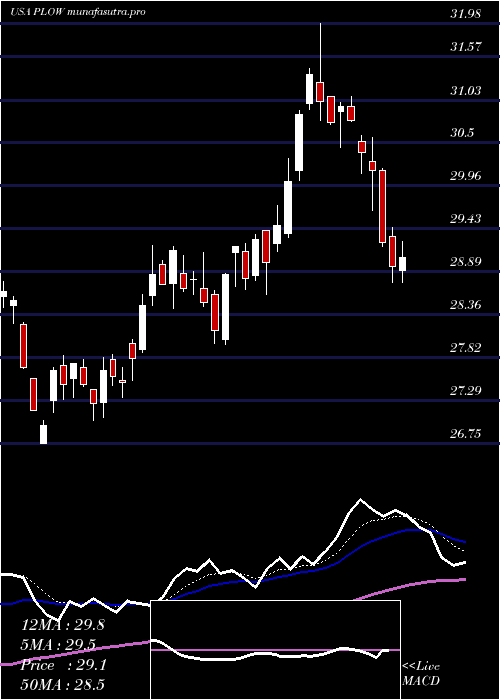This screenshot has height=700, width=500.
Task: Select the 28.89 price level label
Action: (466, 262)
